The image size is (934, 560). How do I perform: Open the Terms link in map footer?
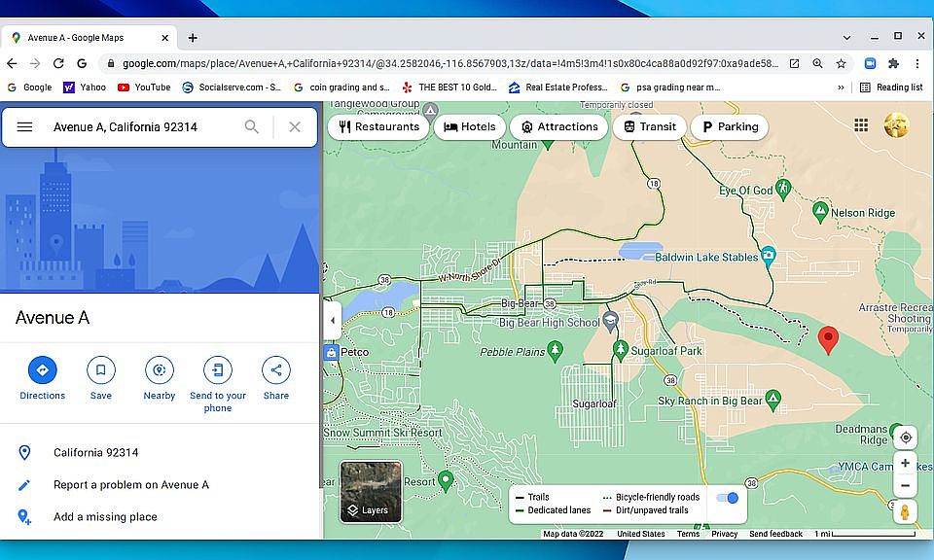688,534
